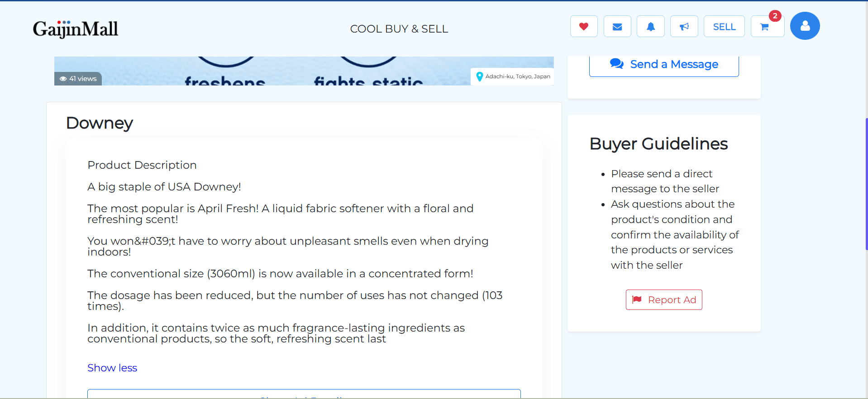Click the Report Ad label
The width and height of the screenshot is (868, 399).
click(x=672, y=300)
